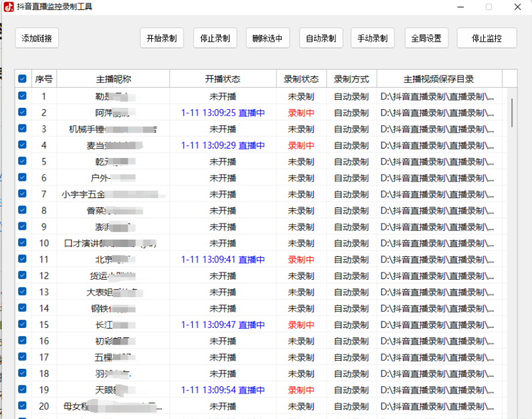Minimize the 抖音直播监控录制工具 window
Screen dimensions: 532x419
click(x=460, y=7)
